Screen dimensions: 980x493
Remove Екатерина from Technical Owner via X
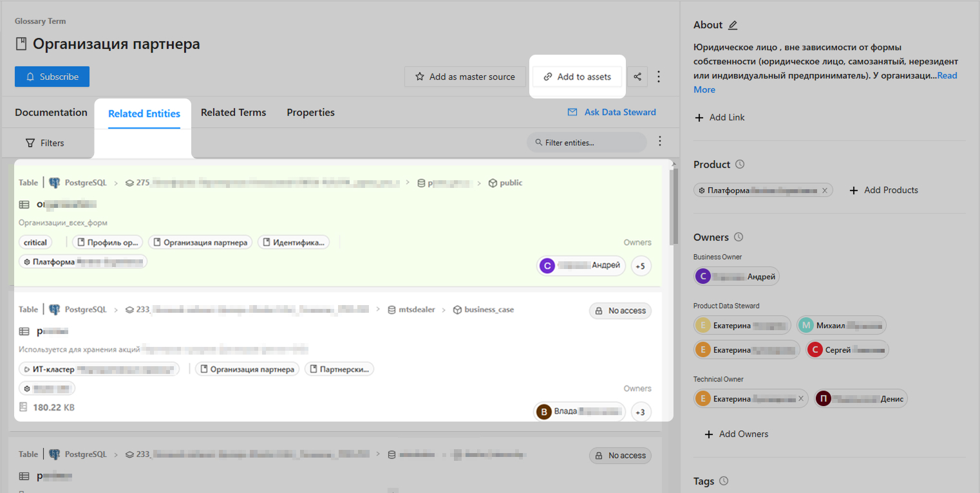click(800, 399)
